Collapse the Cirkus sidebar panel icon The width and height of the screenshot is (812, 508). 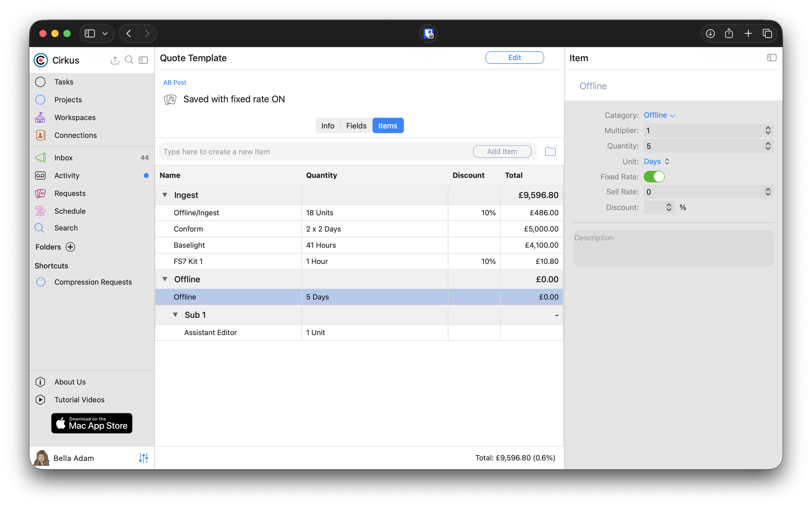[x=143, y=60]
